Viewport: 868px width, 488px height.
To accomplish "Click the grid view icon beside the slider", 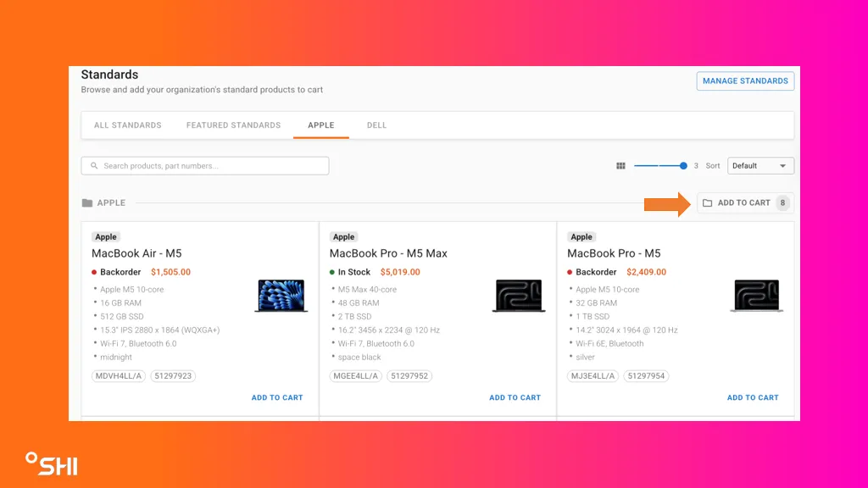I will click(x=620, y=166).
